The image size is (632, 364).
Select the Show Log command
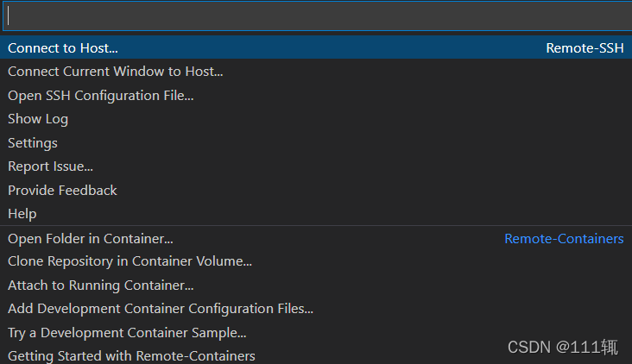[316, 119]
